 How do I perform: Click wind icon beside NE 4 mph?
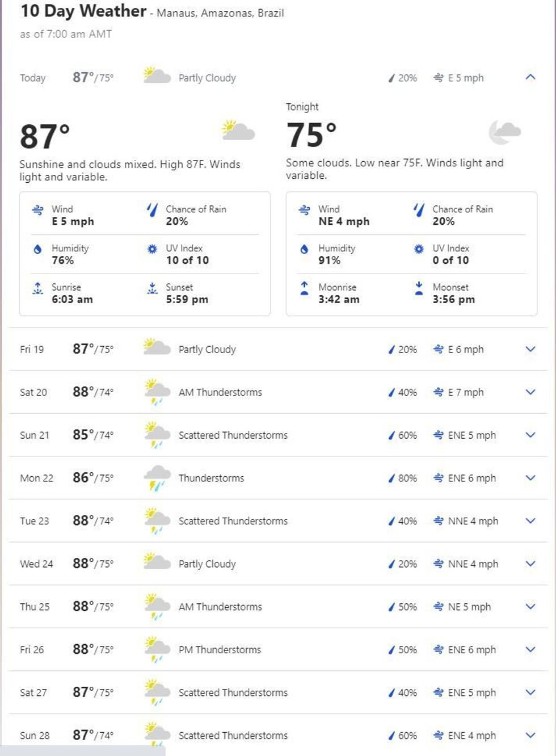[x=304, y=210]
